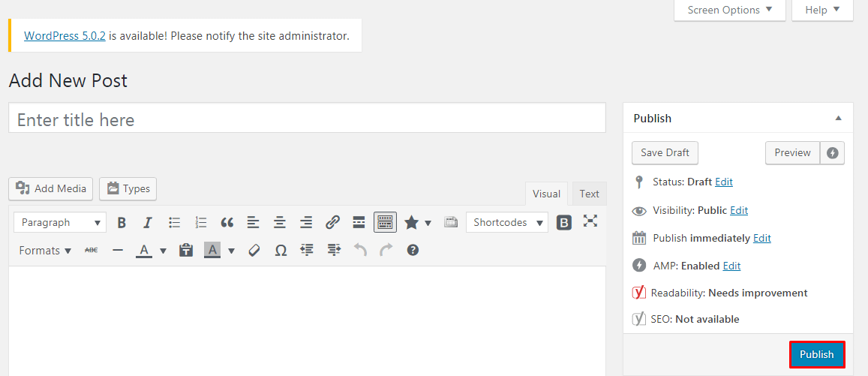Collapse the Publish panel
The height and width of the screenshot is (376, 868).
point(838,118)
